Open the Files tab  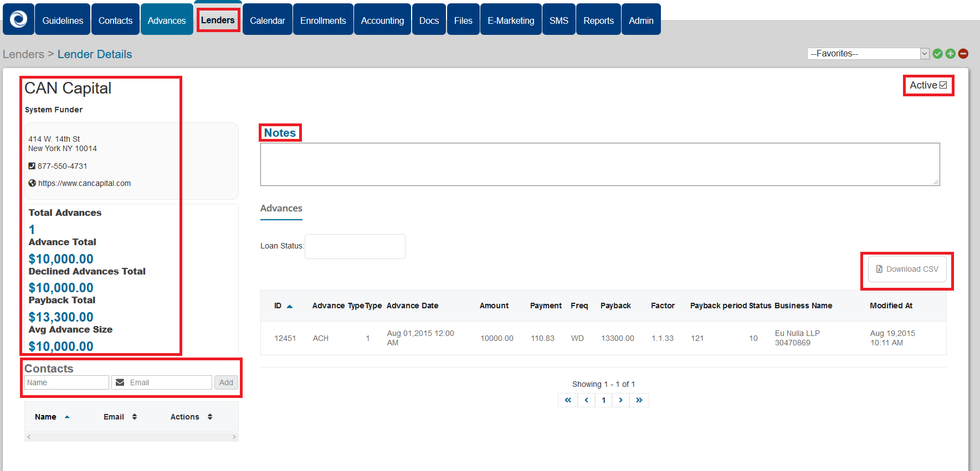tap(463, 20)
